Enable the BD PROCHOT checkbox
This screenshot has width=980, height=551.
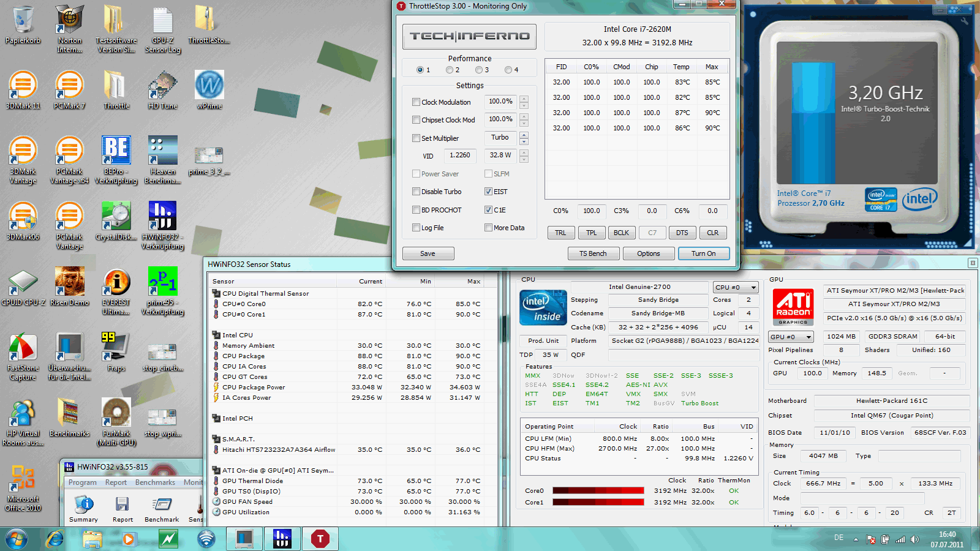[x=416, y=210]
